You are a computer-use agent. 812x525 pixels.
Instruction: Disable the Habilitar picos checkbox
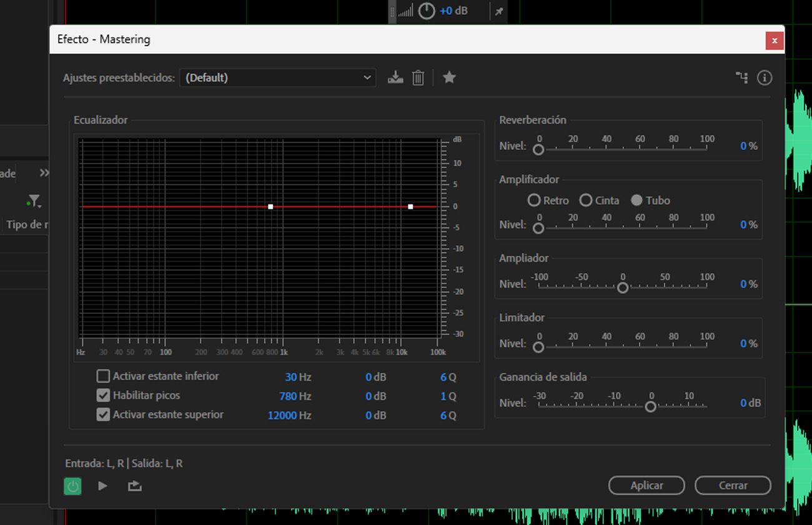[x=103, y=395]
